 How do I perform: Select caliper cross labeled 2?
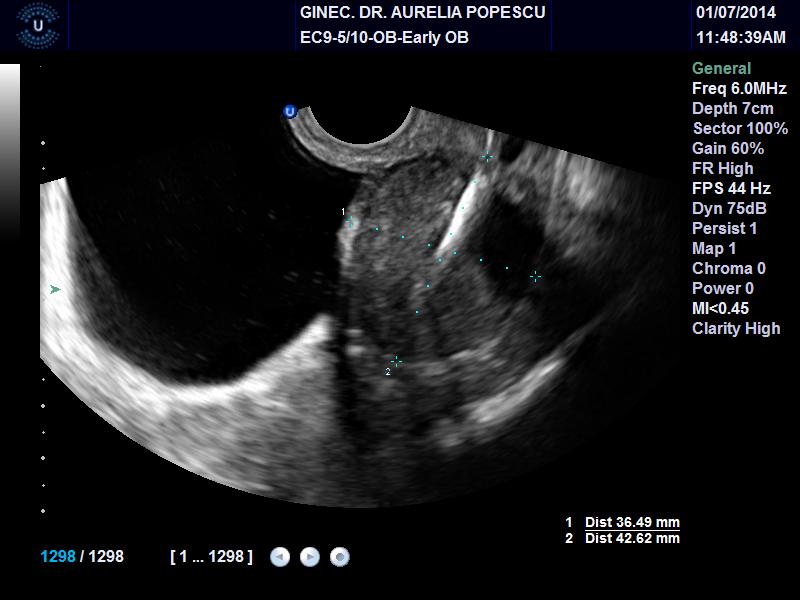396,362
